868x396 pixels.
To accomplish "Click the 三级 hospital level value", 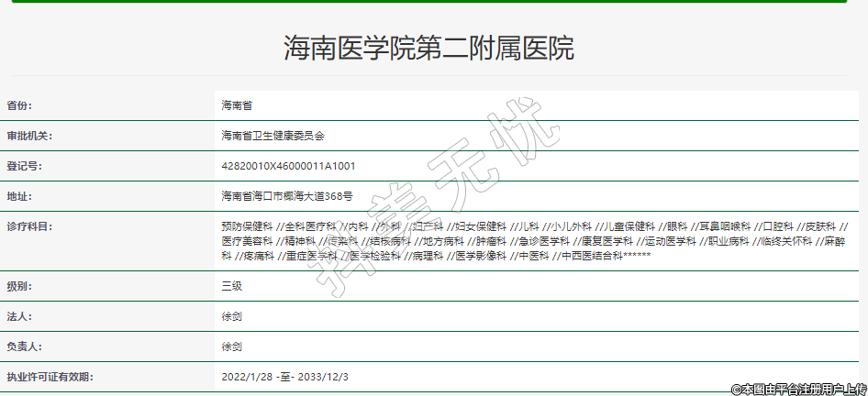I will [x=231, y=286].
